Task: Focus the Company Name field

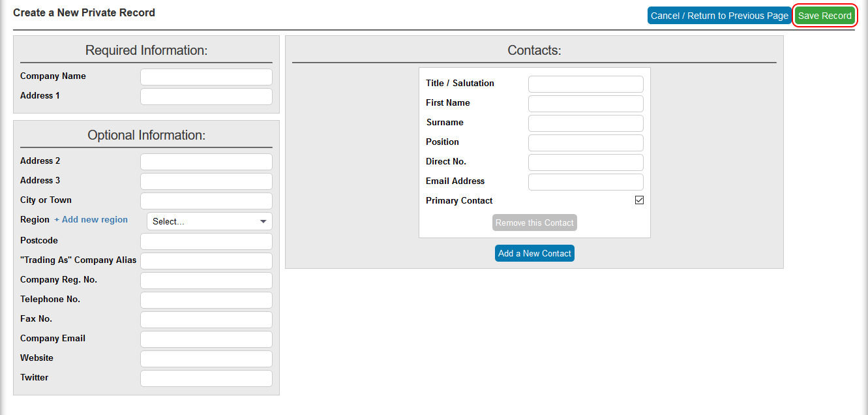Action: [206, 77]
